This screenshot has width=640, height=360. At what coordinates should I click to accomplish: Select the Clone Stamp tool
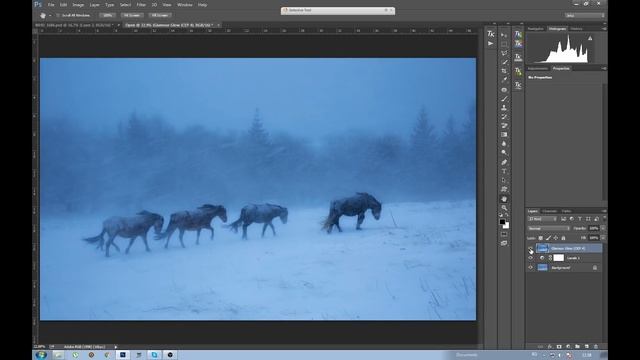504,108
